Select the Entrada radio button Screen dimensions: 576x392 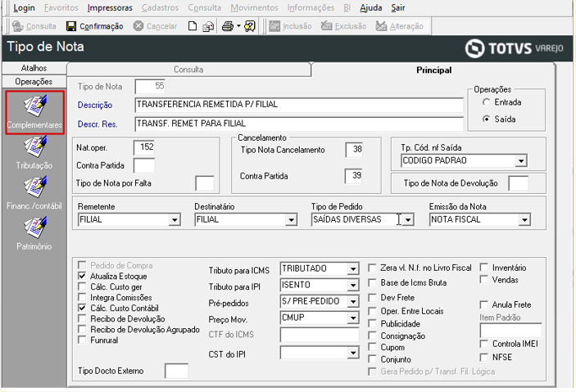487,102
